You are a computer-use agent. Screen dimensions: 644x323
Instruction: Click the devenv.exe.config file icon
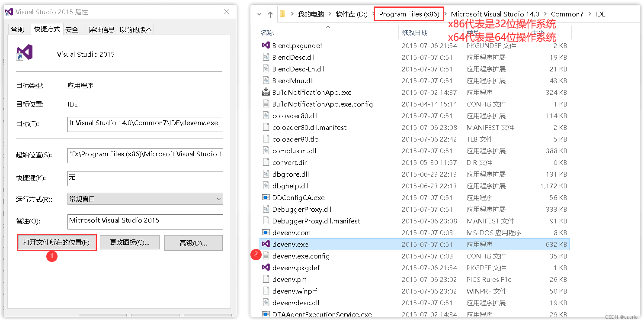click(266, 256)
